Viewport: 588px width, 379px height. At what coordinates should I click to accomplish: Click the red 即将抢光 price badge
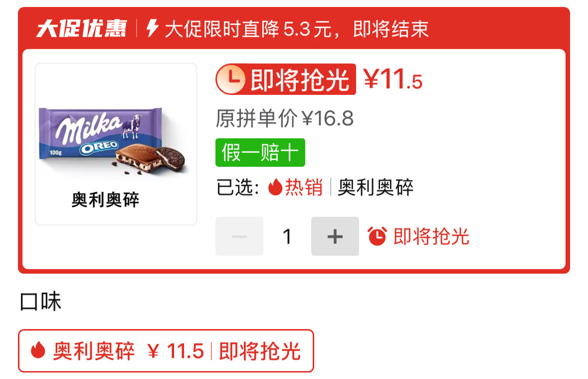point(286,79)
